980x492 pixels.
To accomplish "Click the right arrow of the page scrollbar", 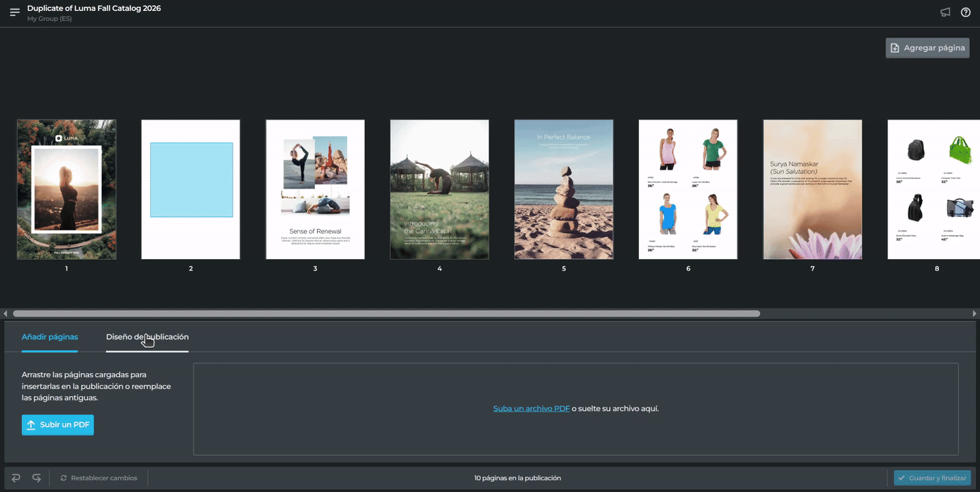I will pyautogui.click(x=975, y=314).
